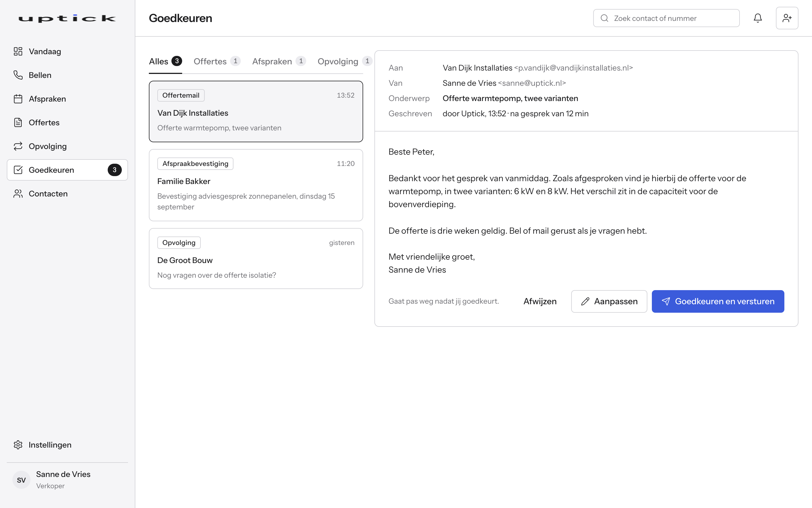Viewport: 812px width, 508px height.
Task: Open Contacten in the sidebar
Action: (67, 194)
